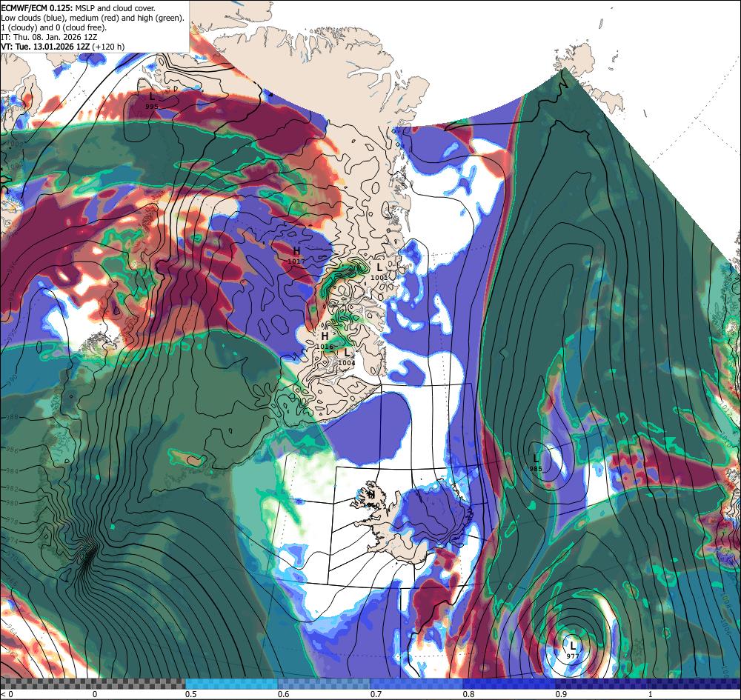The height and width of the screenshot is (700, 741).
Task: Click the low-pressure center labeled 1001
Action: click(379, 273)
